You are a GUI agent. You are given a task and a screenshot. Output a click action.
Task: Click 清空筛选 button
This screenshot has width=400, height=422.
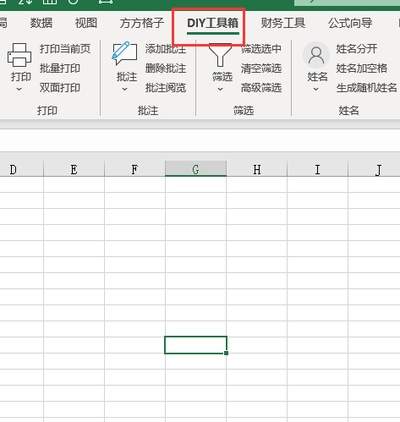(261, 68)
